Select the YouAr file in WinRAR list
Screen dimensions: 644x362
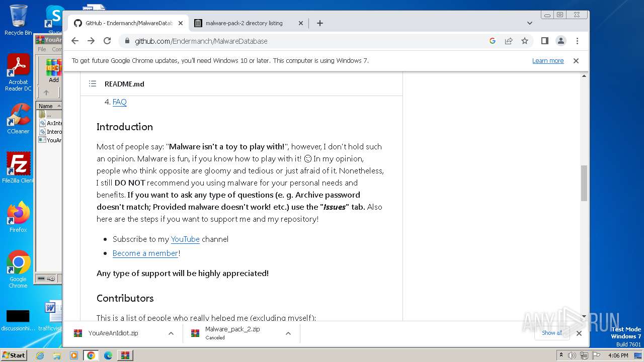tap(50, 140)
